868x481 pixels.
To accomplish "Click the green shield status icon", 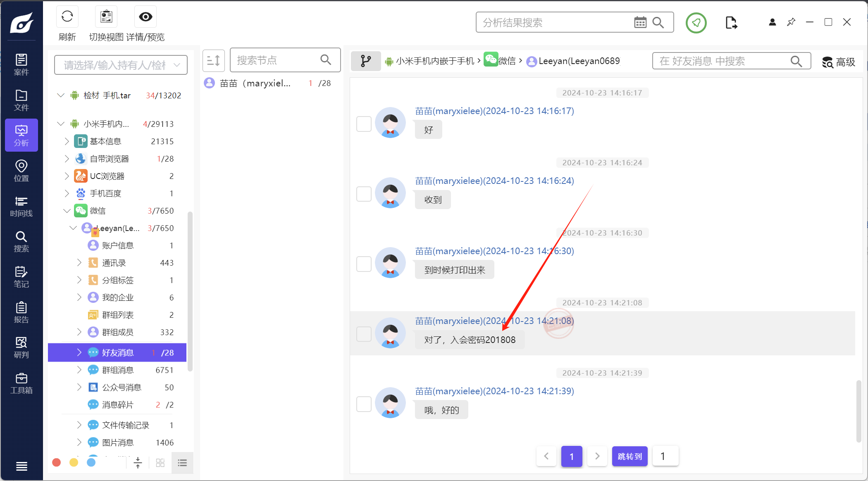I will [696, 23].
